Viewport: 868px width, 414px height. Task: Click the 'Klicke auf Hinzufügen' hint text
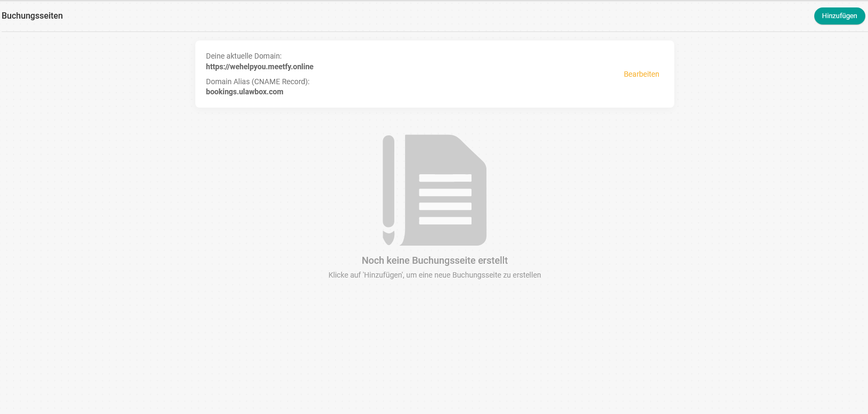(435, 275)
